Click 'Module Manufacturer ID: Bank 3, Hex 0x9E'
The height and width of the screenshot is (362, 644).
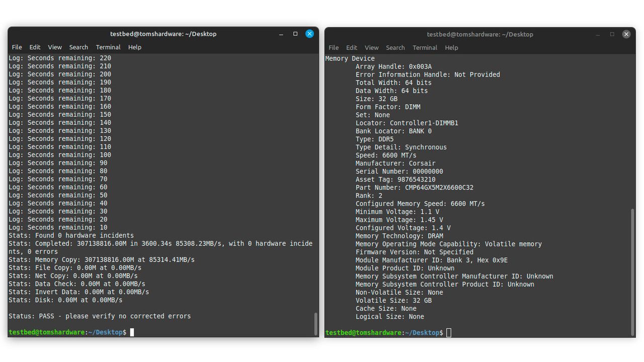click(x=432, y=259)
